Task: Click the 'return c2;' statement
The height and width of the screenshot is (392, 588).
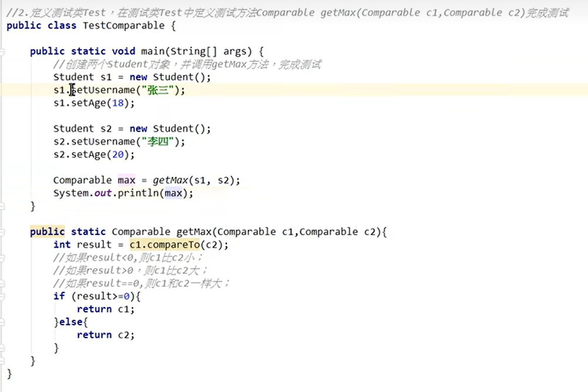Action: pos(106,335)
